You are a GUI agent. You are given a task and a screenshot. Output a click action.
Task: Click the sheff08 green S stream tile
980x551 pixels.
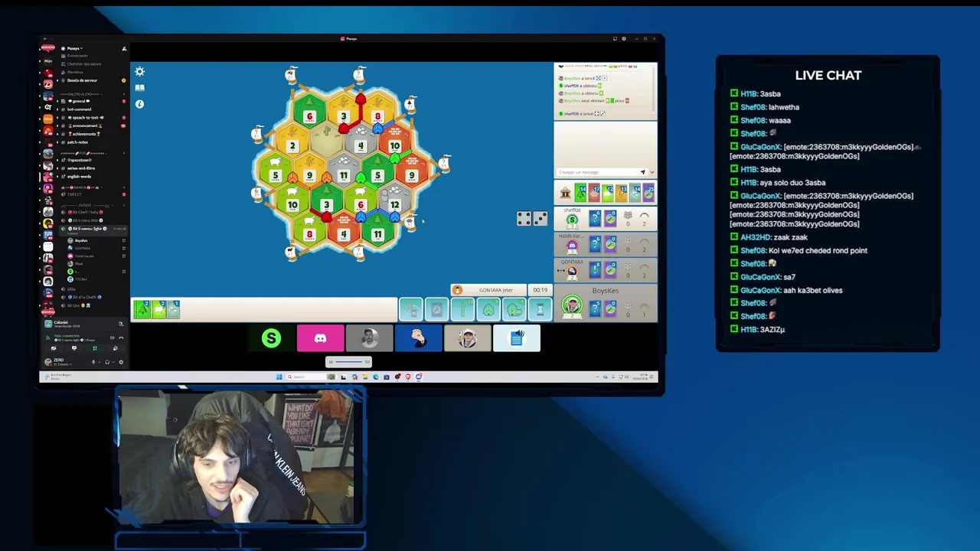[x=271, y=338]
